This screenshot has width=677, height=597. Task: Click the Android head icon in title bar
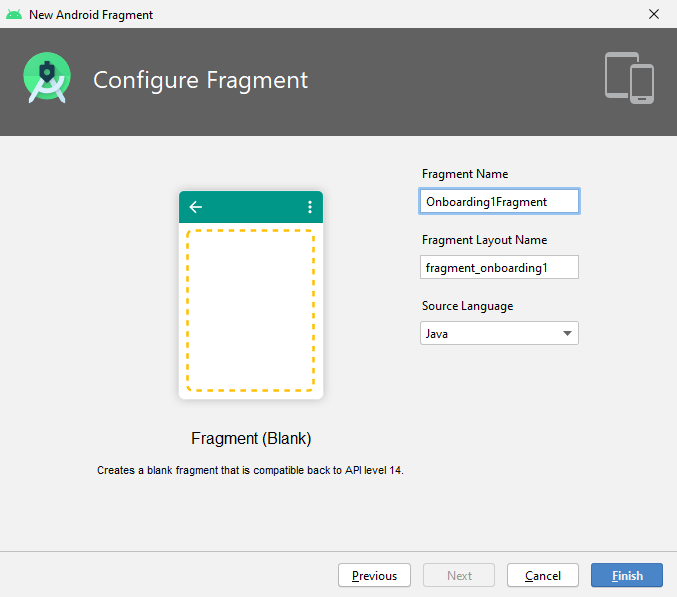click(x=14, y=14)
